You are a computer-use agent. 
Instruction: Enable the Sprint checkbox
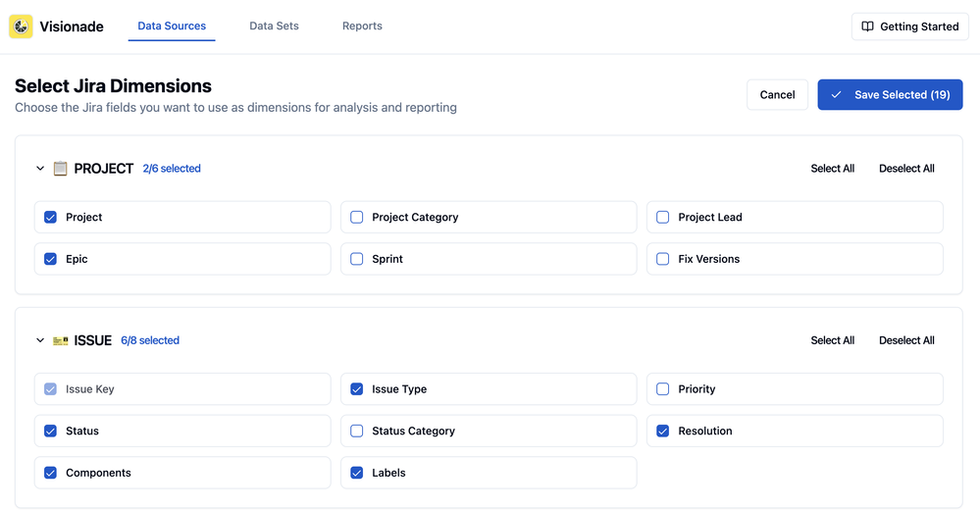357,259
